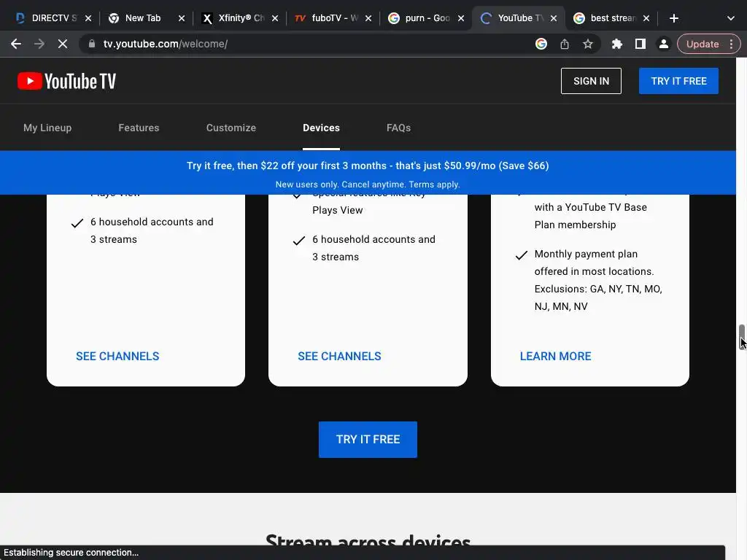Viewport: 747px width, 560px height.
Task: Click SEE CHANNELS in the first plan card
Action: click(117, 356)
